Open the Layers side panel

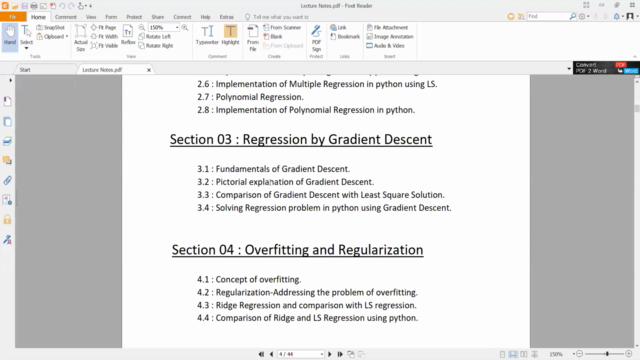[7, 141]
